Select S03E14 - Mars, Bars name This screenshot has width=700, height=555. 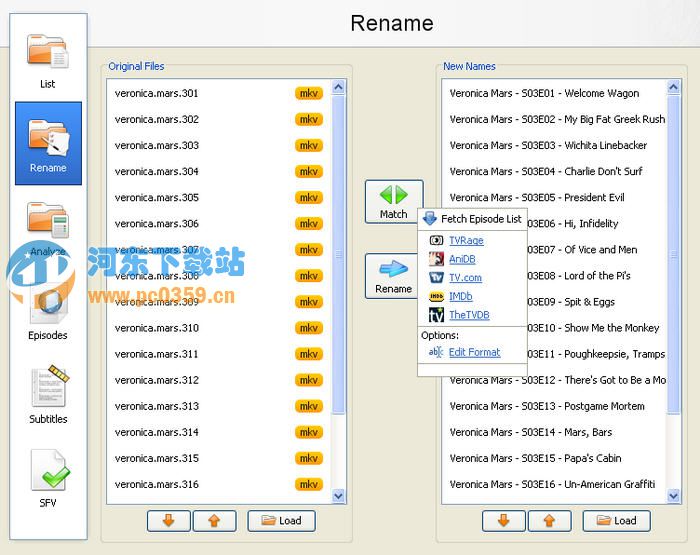(x=554, y=432)
